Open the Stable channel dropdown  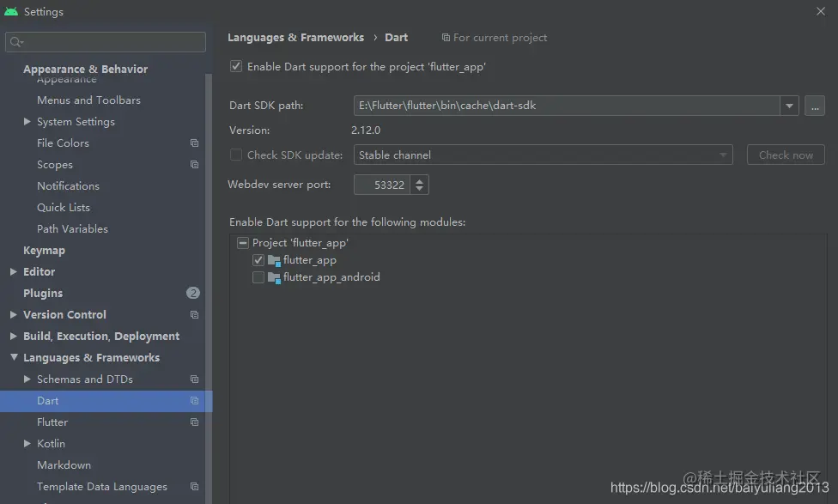[x=543, y=155]
